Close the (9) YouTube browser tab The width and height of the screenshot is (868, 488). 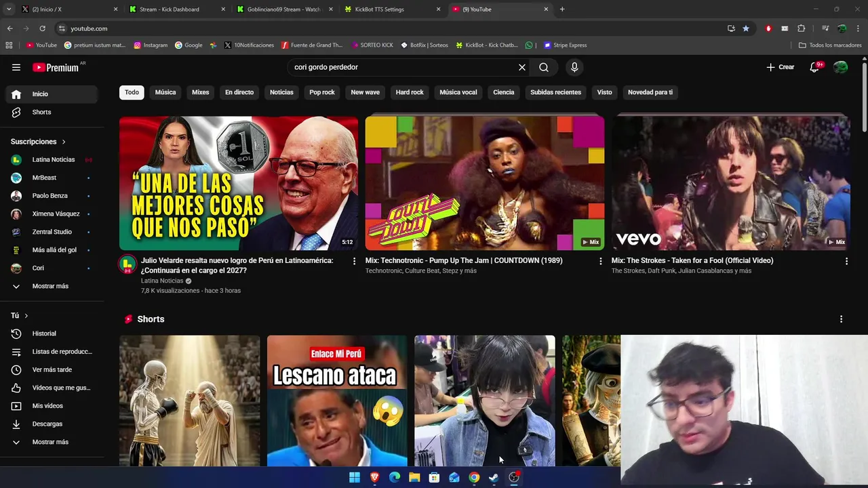pos(546,9)
